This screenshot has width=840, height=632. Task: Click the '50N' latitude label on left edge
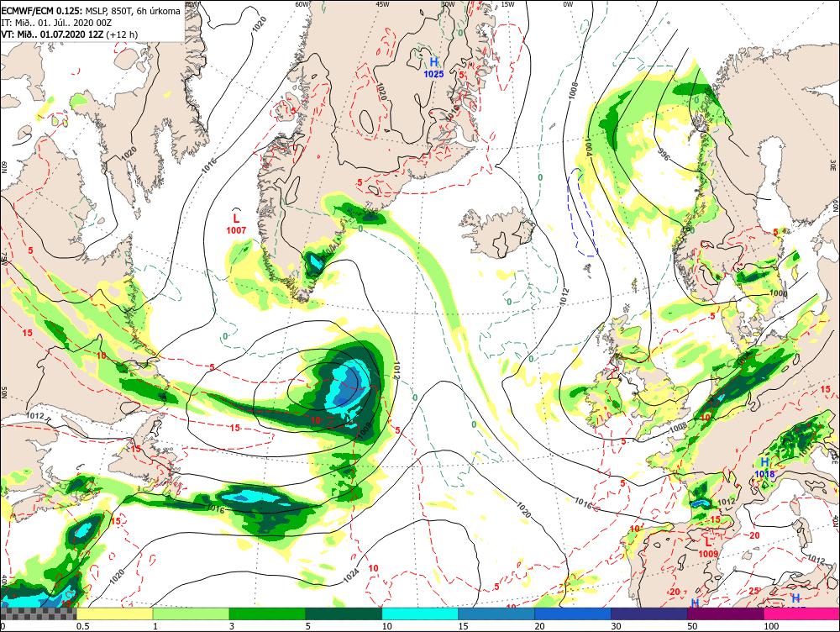[3, 392]
